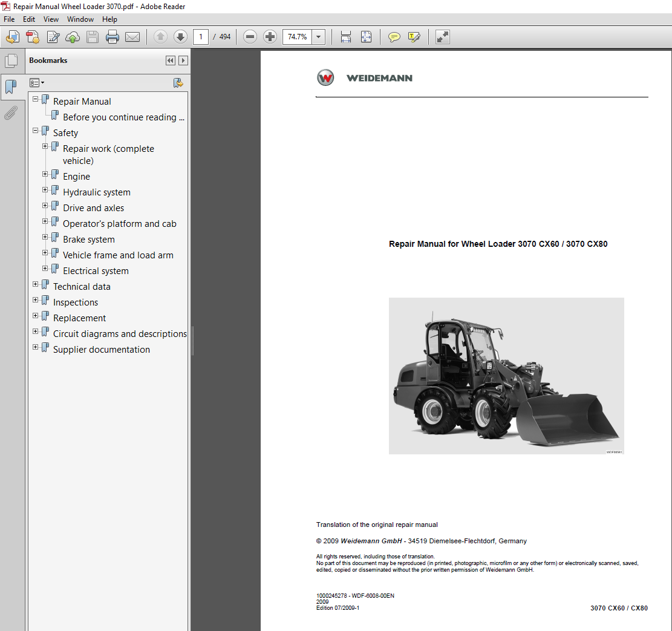The width and height of the screenshot is (672, 631).
Task: Add a sticky note comment
Action: tap(394, 38)
